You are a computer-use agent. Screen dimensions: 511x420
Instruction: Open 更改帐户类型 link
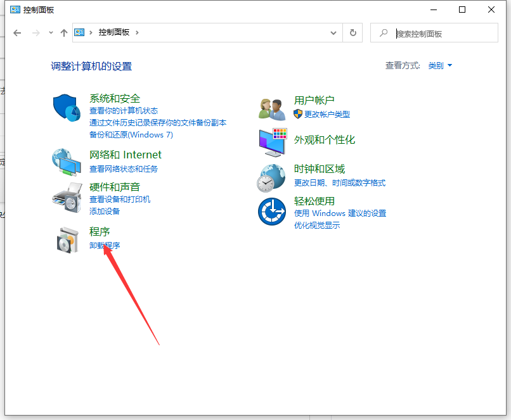[327, 115]
